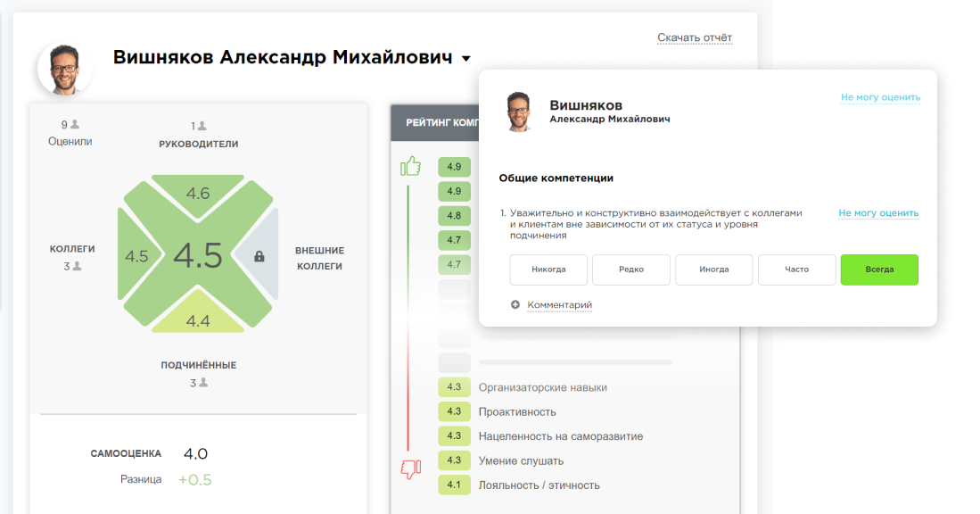Confirm the green Всегда rating button

879,269
